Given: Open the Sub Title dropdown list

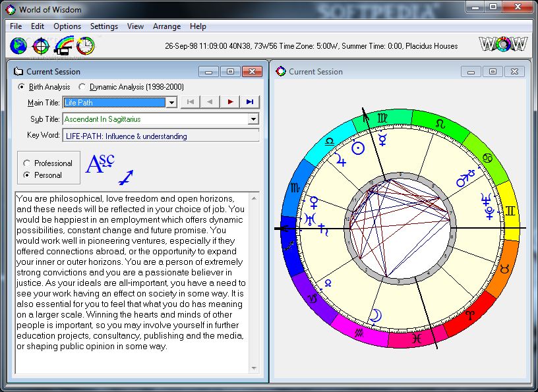Looking at the screenshot, I should (x=253, y=119).
